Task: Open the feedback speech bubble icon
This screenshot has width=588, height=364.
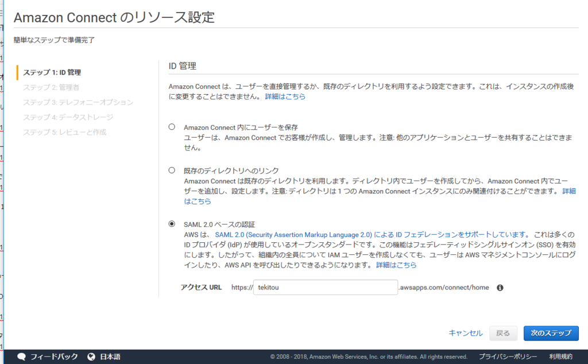Action: coord(21,356)
